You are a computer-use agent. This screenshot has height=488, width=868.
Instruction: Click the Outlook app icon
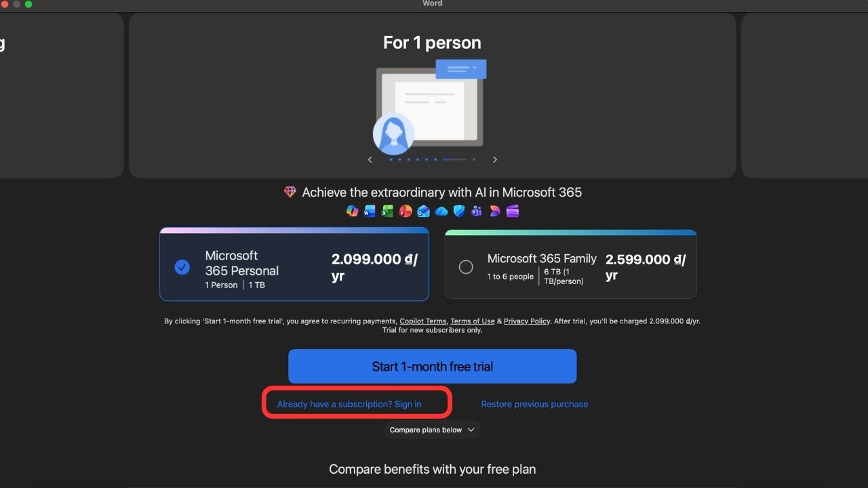click(x=424, y=211)
